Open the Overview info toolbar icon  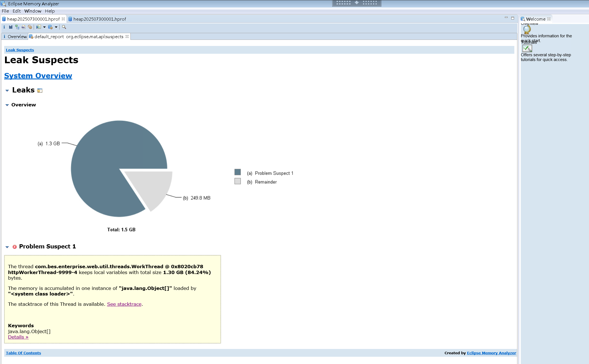click(4, 27)
